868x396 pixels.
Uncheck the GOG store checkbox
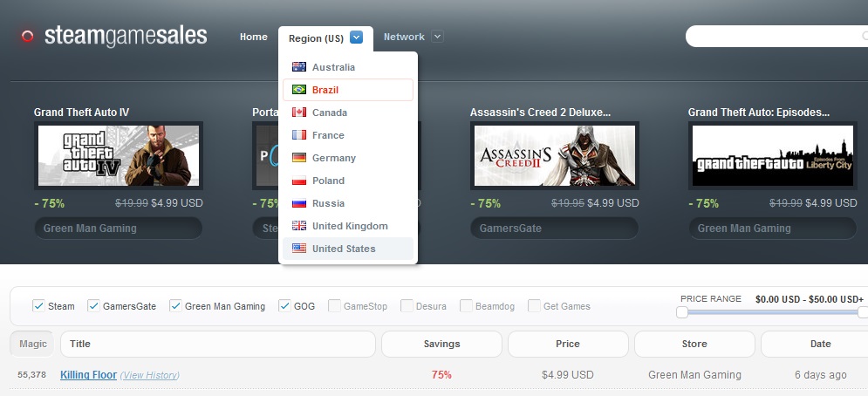284,306
